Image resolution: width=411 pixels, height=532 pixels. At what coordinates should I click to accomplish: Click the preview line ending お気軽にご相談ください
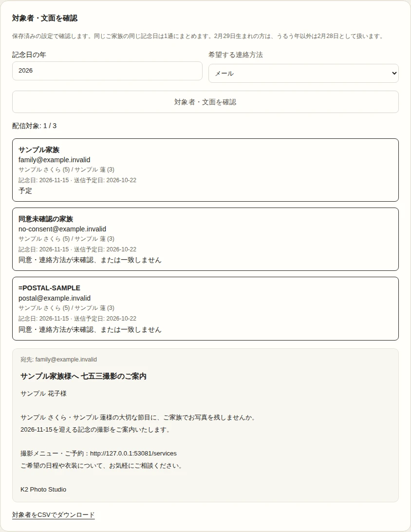tap(102, 466)
